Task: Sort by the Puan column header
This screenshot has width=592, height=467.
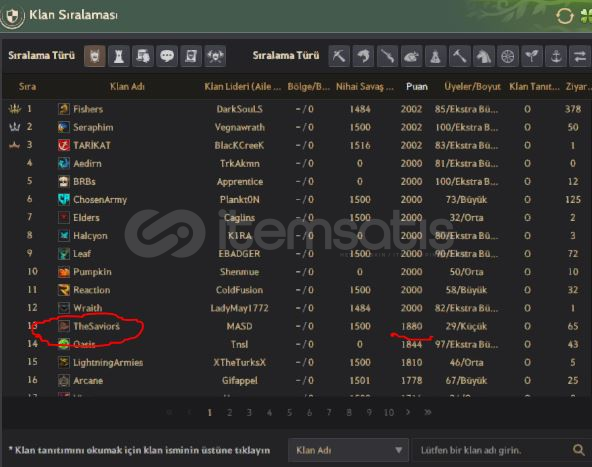Action: pyautogui.click(x=417, y=86)
